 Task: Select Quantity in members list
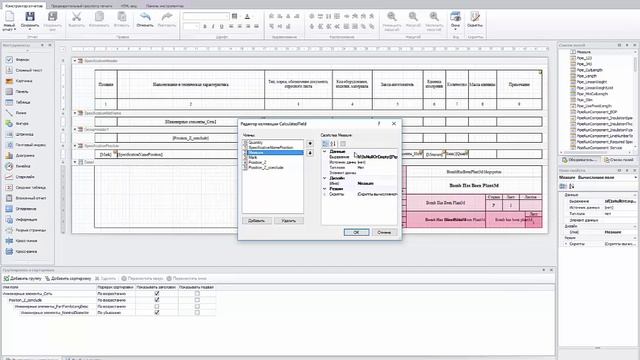[273, 142]
